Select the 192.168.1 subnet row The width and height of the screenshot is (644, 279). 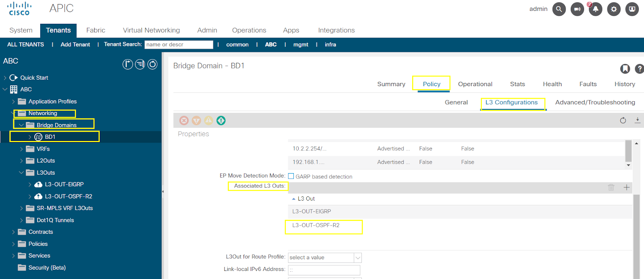457,162
